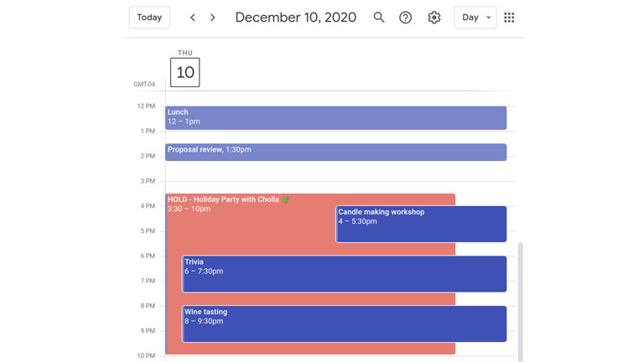Open the Google apps grid
The width and height of the screenshot is (644, 362).
(x=509, y=18)
